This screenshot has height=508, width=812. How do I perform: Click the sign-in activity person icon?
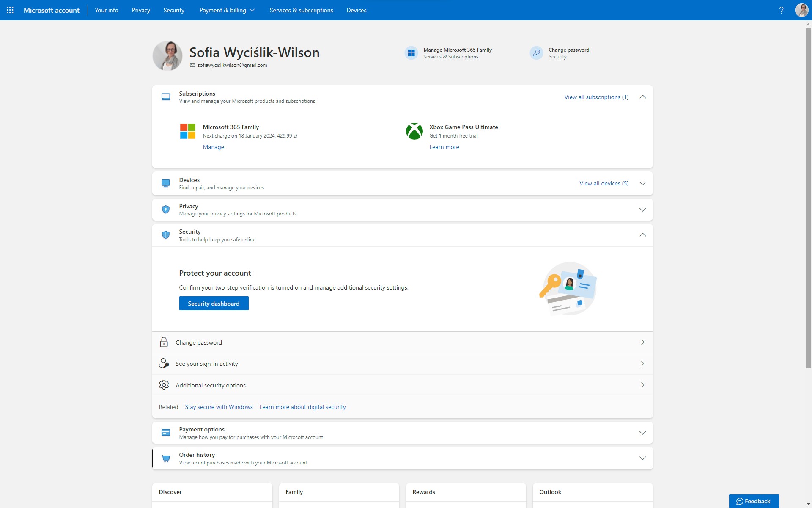[x=164, y=363]
